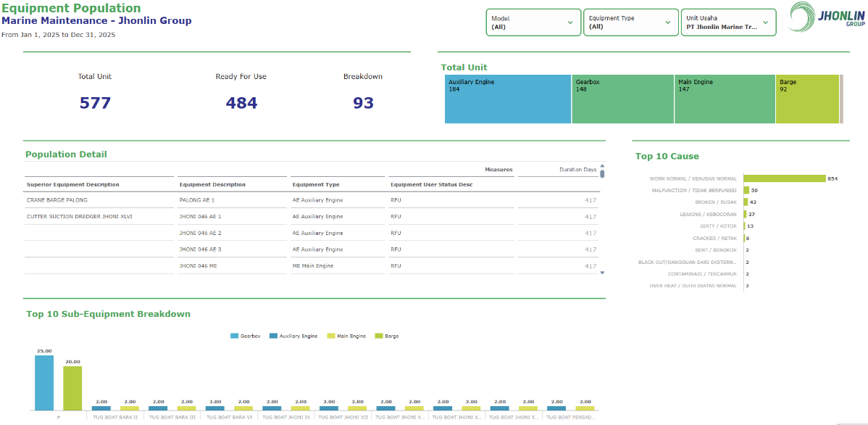Click the table scroll down arrow
The width and height of the screenshot is (868, 425).
602,273
